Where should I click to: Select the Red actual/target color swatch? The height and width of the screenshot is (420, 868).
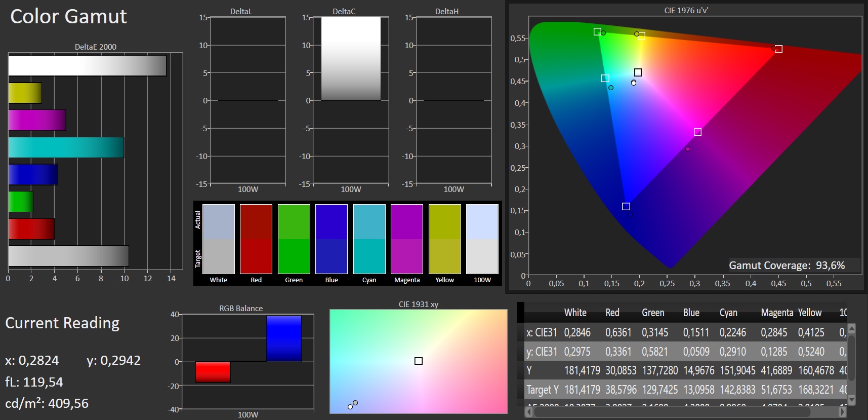pyautogui.click(x=256, y=239)
